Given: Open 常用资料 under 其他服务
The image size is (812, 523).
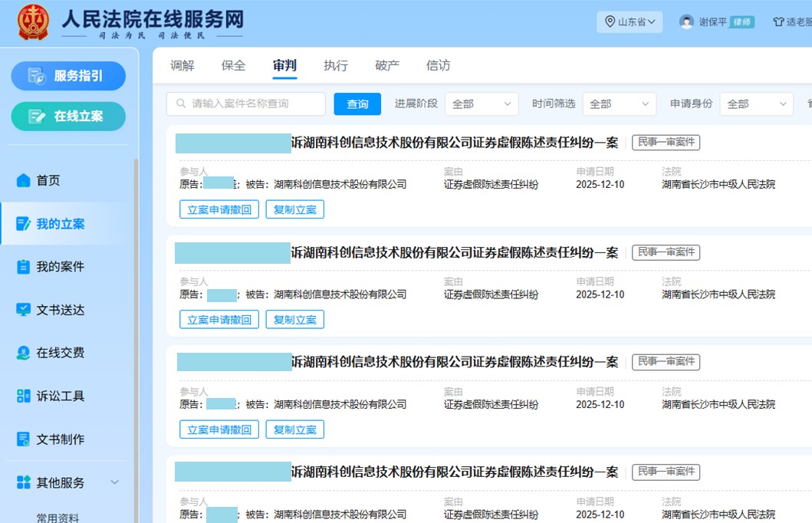Looking at the screenshot, I should click(x=58, y=518).
